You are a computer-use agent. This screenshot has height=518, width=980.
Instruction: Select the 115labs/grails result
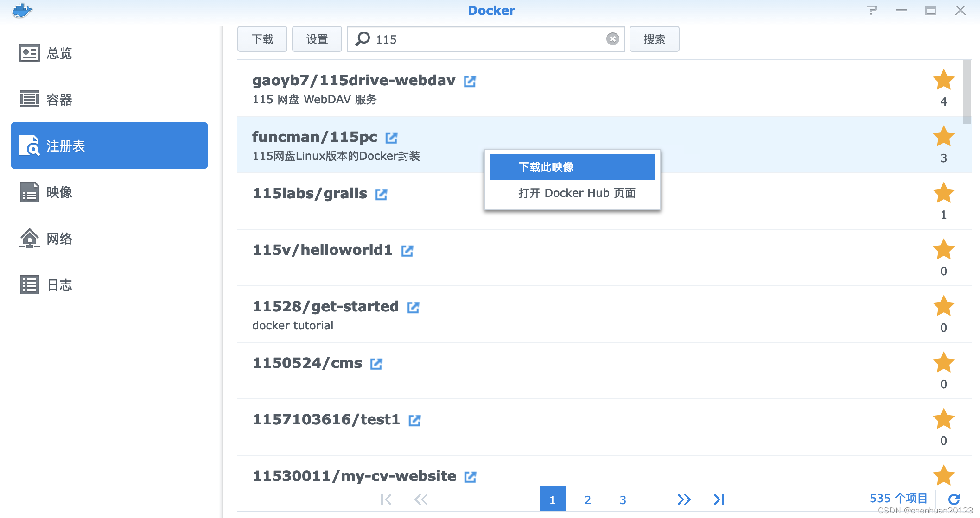pos(604,201)
